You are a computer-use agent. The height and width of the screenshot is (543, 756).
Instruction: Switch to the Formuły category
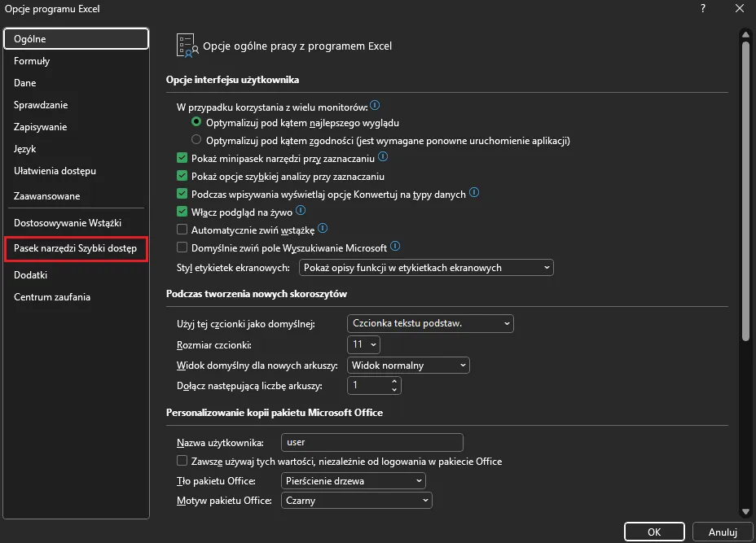click(x=32, y=61)
